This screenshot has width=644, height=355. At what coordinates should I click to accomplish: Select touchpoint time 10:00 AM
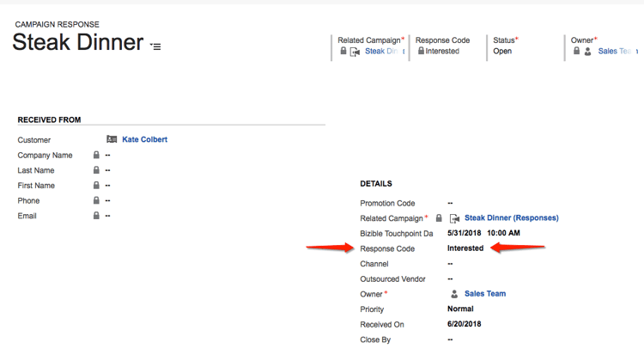503,233
